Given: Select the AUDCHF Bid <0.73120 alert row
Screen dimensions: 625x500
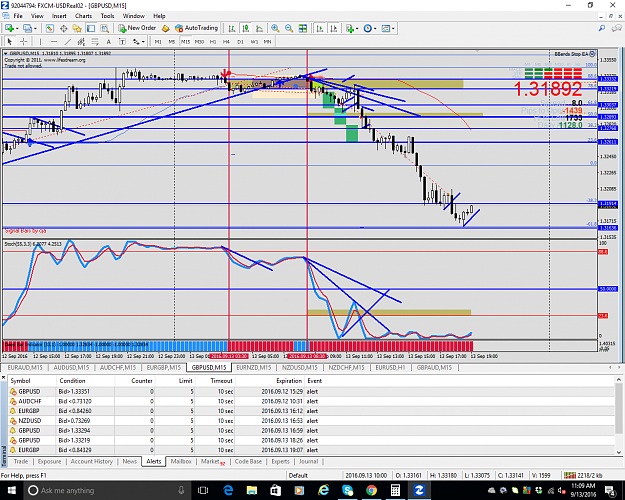Looking at the screenshot, I should click(311, 401).
